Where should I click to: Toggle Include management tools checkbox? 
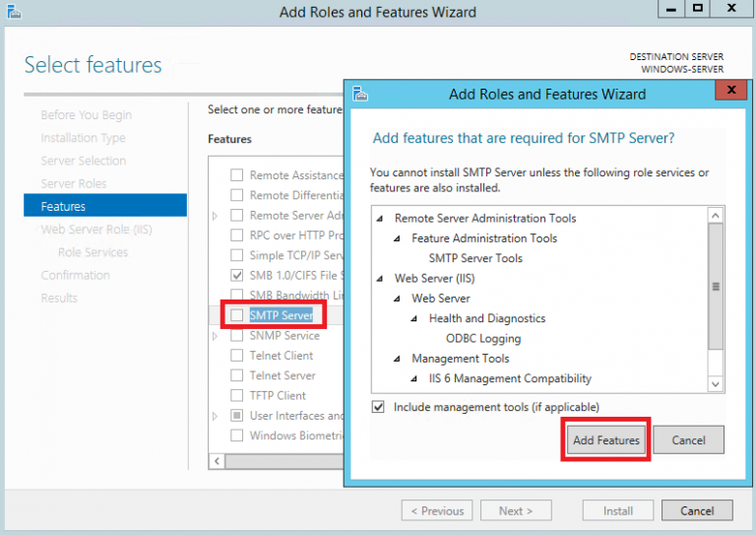coord(379,407)
